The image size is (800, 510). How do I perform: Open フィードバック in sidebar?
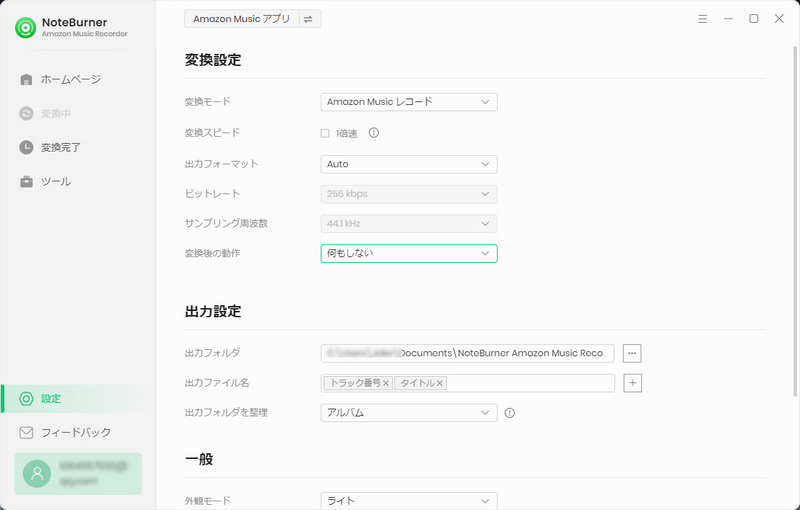78,432
